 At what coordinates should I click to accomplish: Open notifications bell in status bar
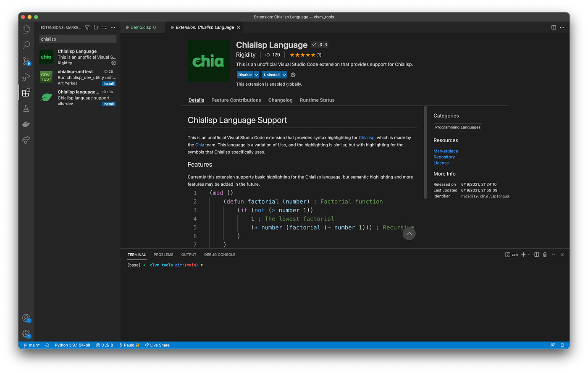click(x=562, y=345)
